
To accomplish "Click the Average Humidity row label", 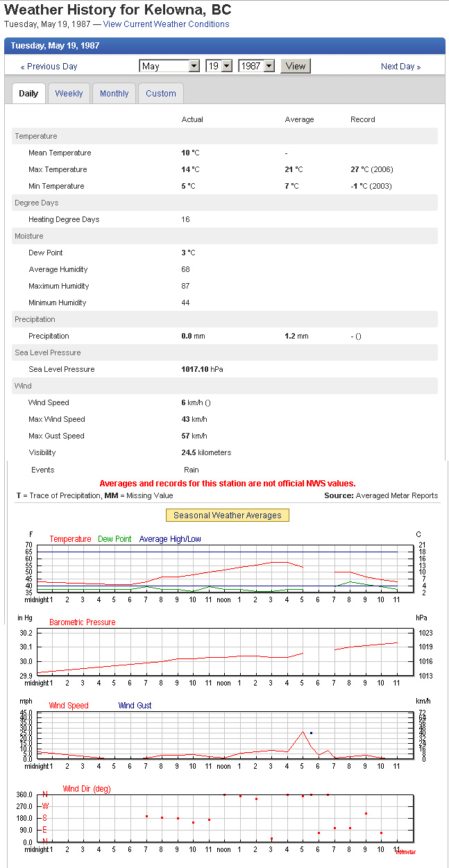I will pyautogui.click(x=58, y=269).
